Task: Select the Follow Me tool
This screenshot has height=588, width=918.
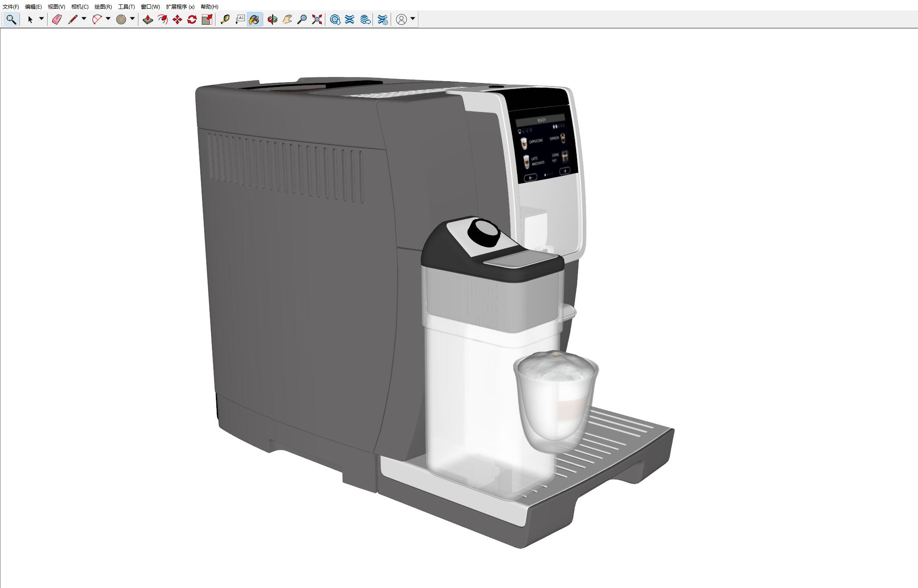Action: click(163, 19)
